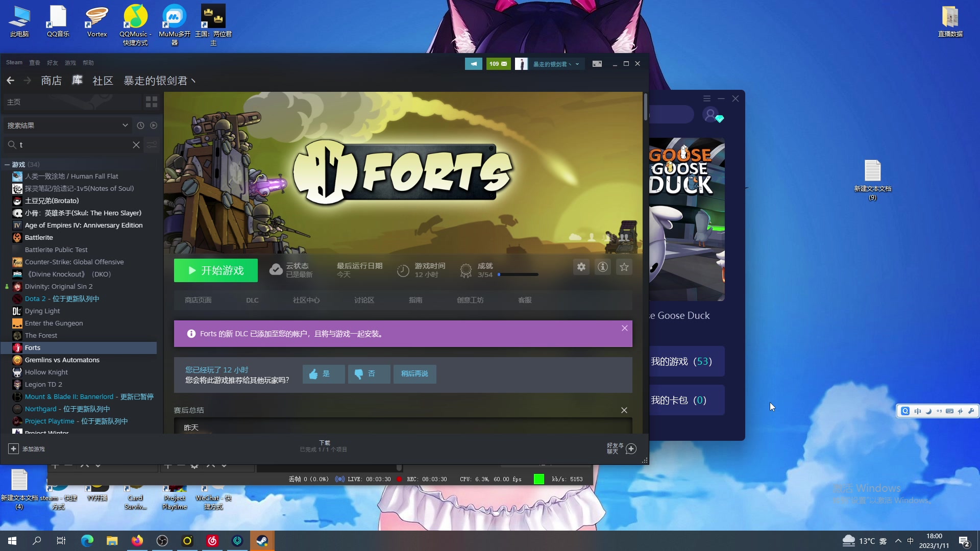Image resolution: width=980 pixels, height=551 pixels.
Task: Open advanced filter options icon
Action: click(152, 145)
